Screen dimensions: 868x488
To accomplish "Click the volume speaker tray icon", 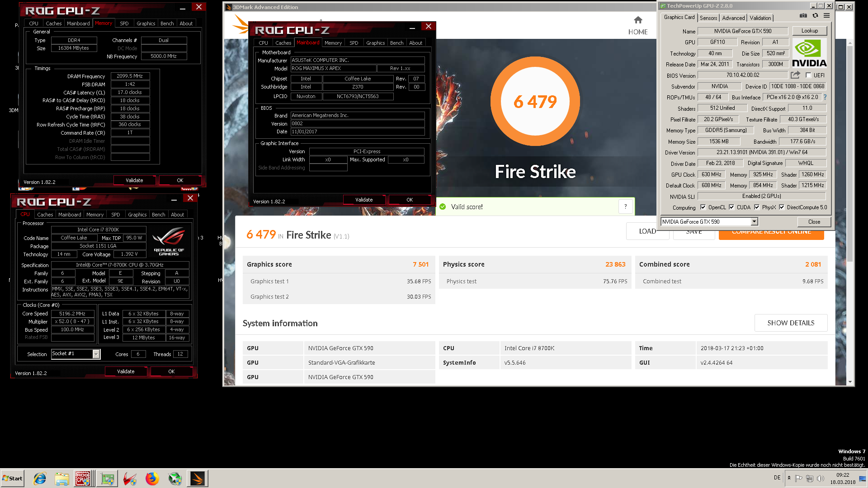I will 821,478.
